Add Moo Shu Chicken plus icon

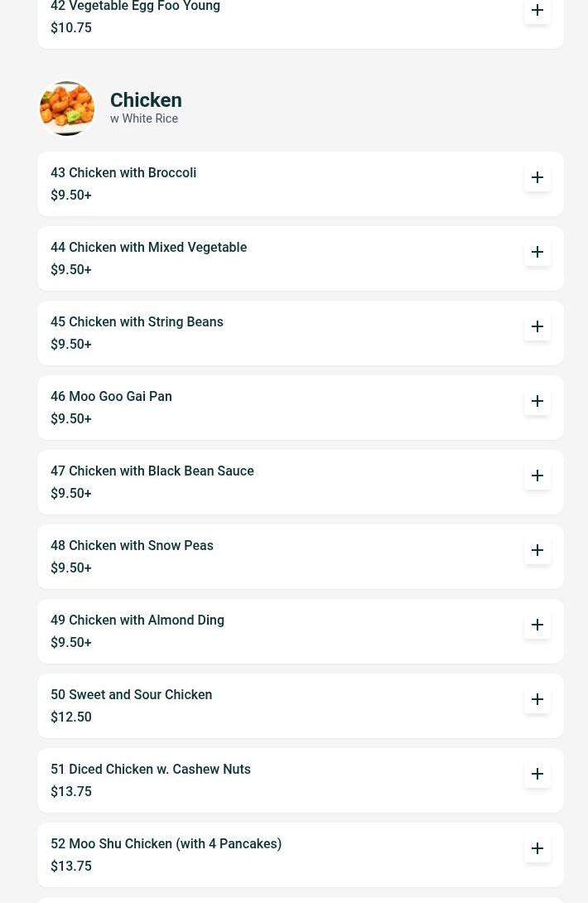(537, 849)
